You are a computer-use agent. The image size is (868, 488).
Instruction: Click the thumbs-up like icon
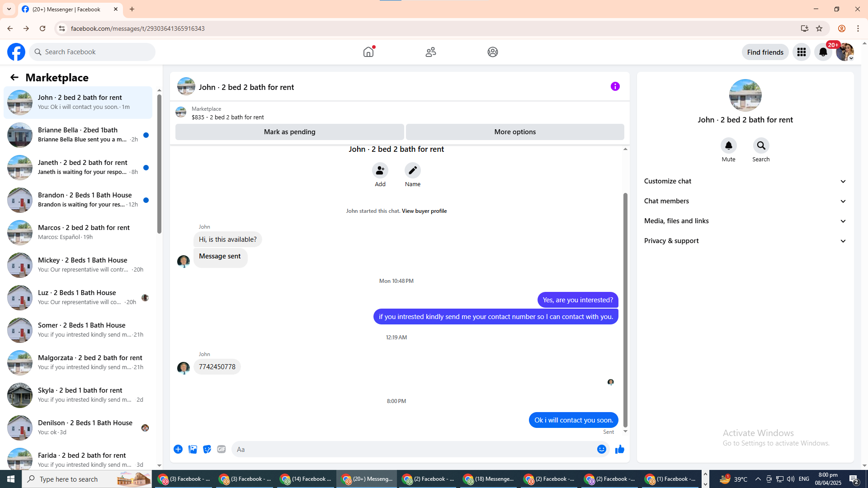point(619,449)
